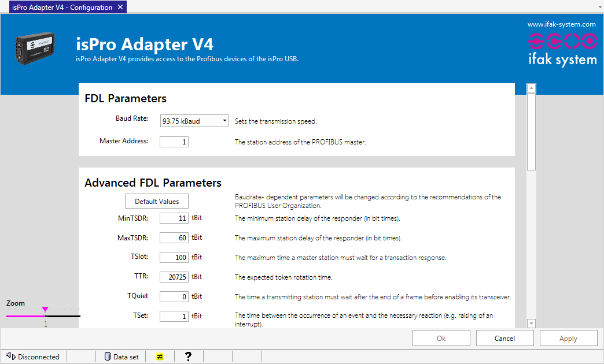Click the yellow not-equal status icon

coord(160,356)
